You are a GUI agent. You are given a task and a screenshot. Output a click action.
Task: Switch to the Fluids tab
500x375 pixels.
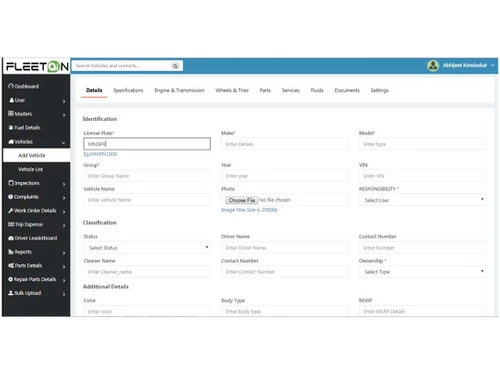point(317,90)
